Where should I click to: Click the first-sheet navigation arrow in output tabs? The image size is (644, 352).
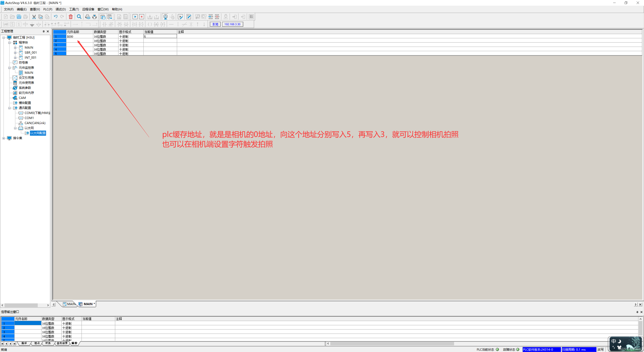[3, 344]
